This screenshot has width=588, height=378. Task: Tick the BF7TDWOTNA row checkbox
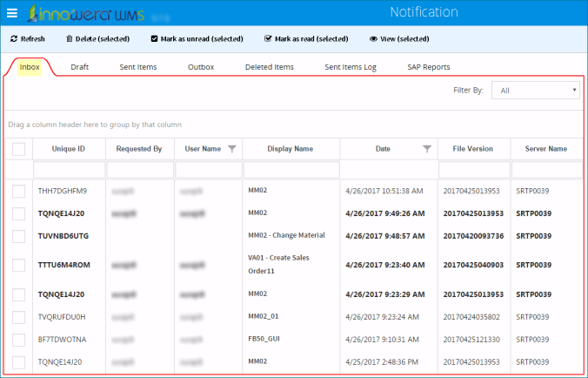point(19,340)
